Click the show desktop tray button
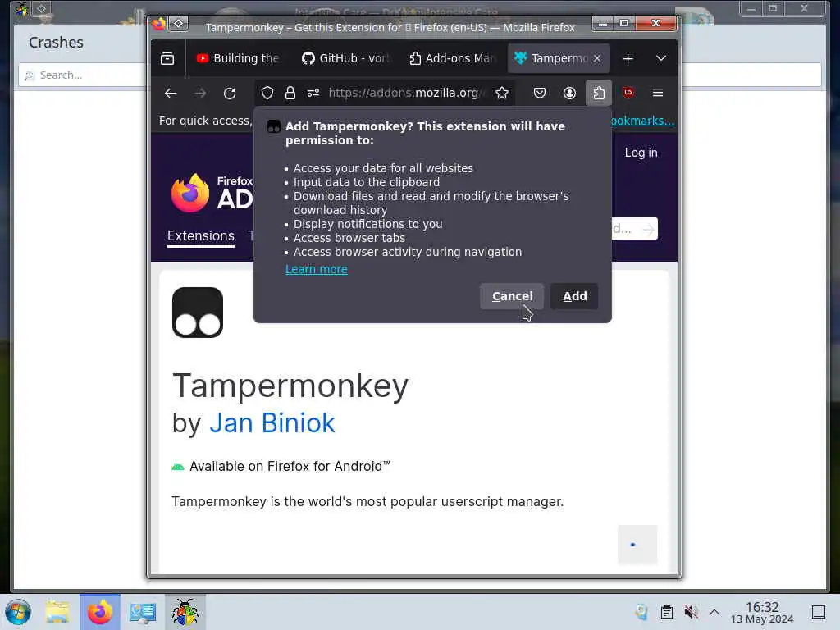Viewport: 840px width, 630px height. [x=819, y=612]
